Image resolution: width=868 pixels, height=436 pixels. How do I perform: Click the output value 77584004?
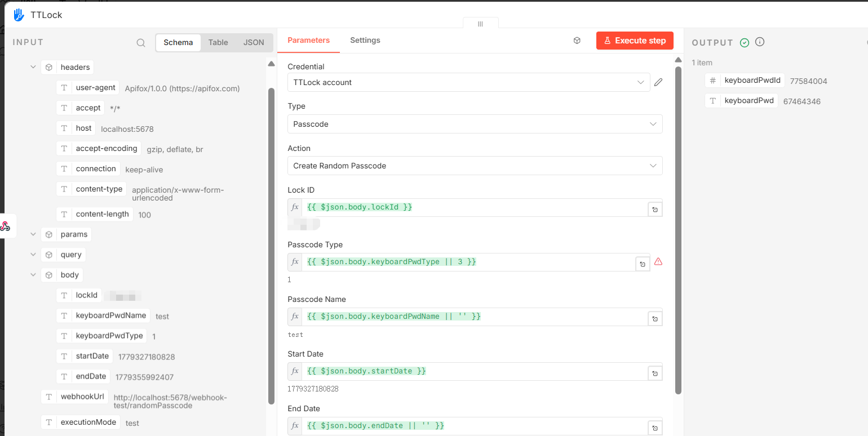(x=809, y=81)
